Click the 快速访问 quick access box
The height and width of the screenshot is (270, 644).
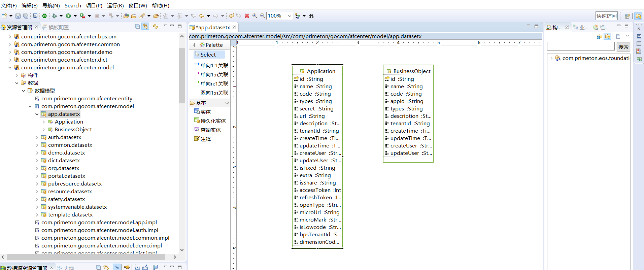(x=606, y=16)
